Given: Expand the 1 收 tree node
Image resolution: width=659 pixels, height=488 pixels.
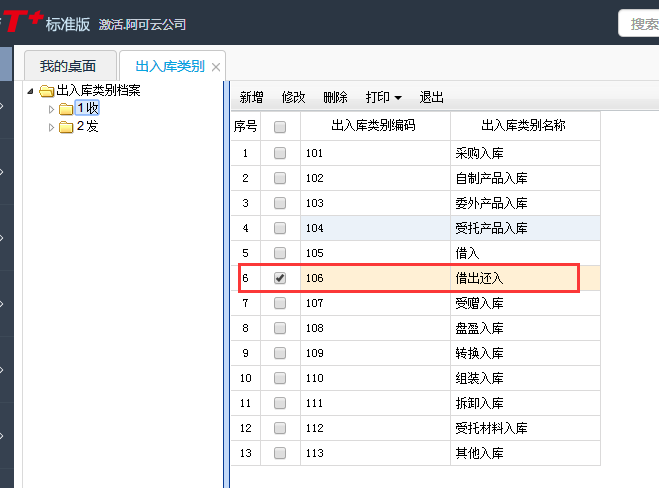Looking at the screenshot, I should [52, 109].
